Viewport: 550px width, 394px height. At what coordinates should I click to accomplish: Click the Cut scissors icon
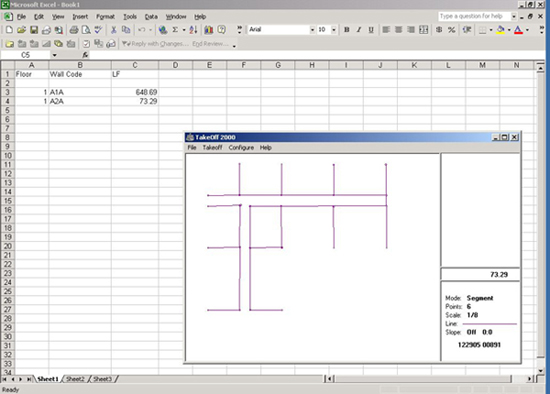click(x=113, y=30)
